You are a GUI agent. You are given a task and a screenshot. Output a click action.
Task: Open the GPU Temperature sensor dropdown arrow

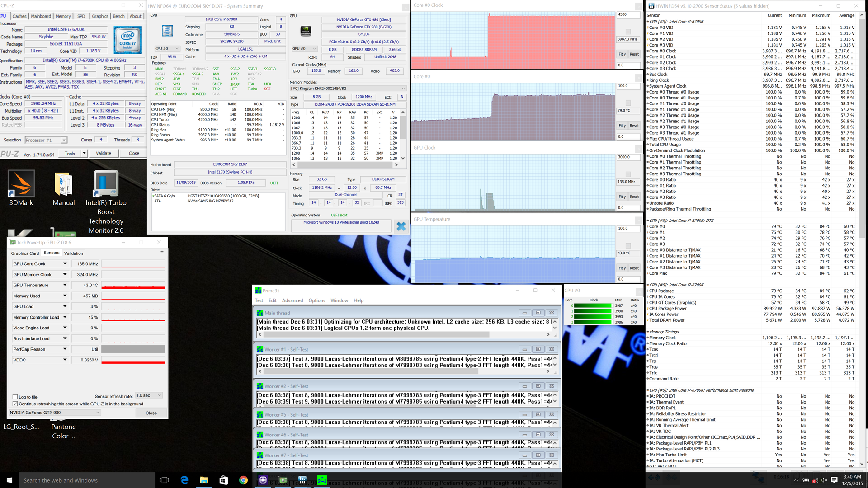[x=65, y=285]
